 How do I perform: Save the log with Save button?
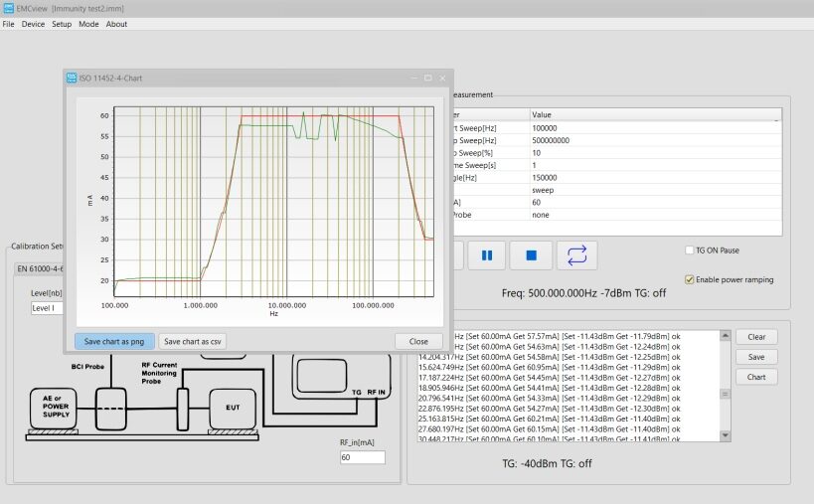756,357
